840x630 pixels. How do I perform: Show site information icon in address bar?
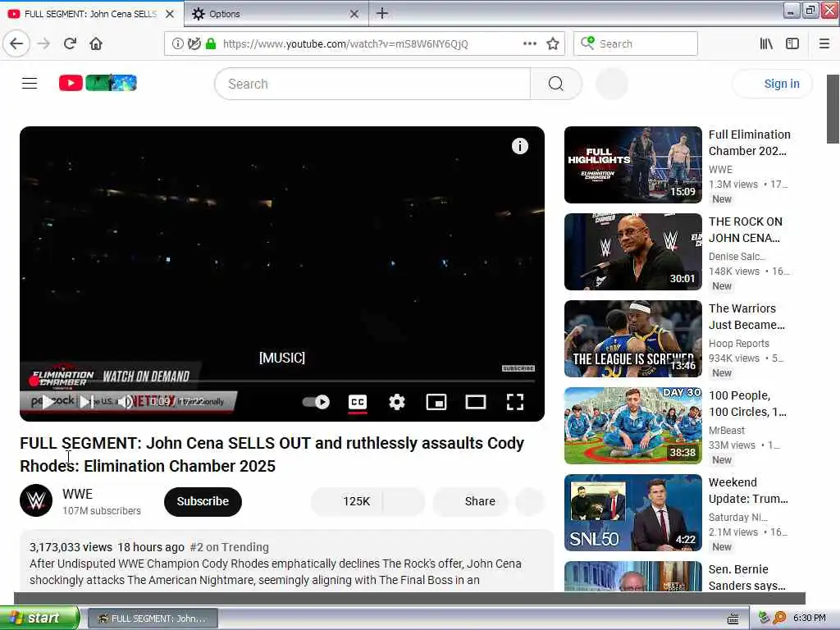pos(177,44)
